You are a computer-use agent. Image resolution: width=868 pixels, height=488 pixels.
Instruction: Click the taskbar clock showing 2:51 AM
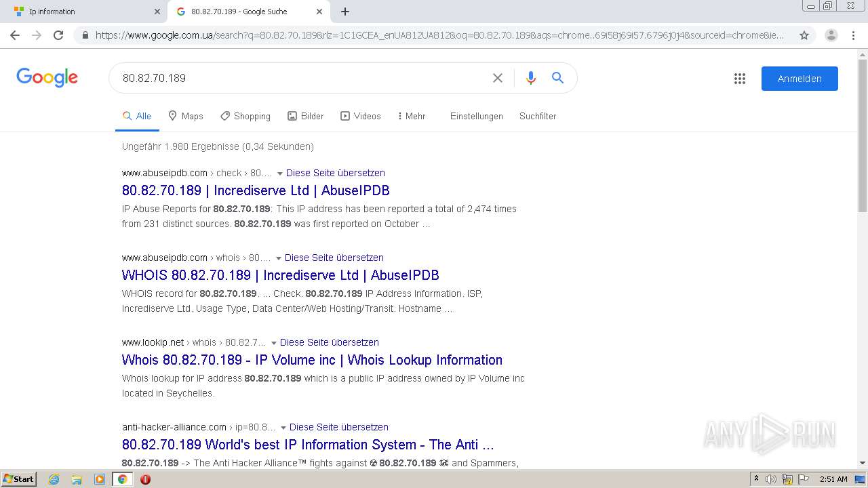tap(833, 479)
